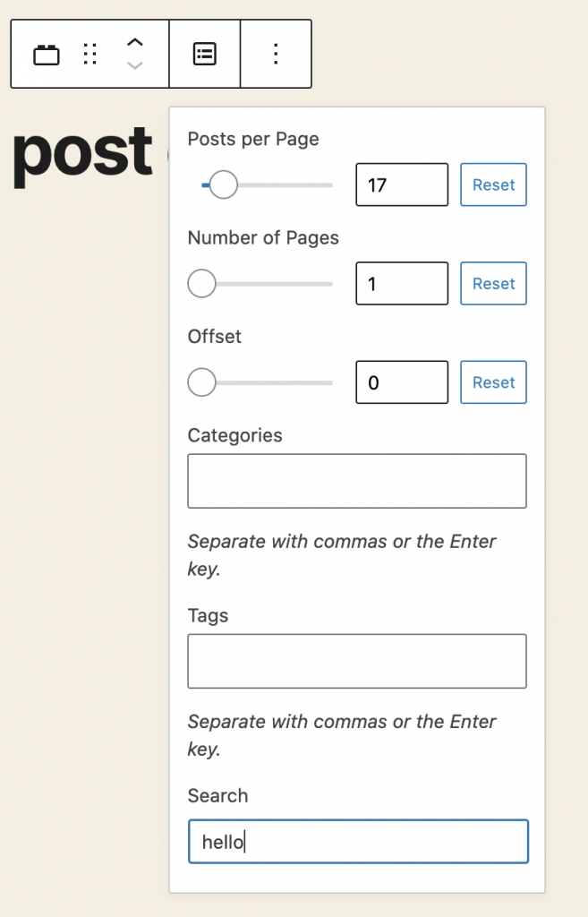Move block up with the up chevron
The width and height of the screenshot is (588, 917).
tap(134, 42)
